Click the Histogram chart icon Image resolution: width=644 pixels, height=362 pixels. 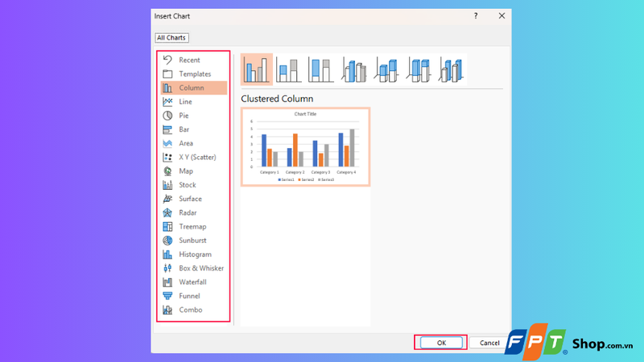(x=167, y=254)
